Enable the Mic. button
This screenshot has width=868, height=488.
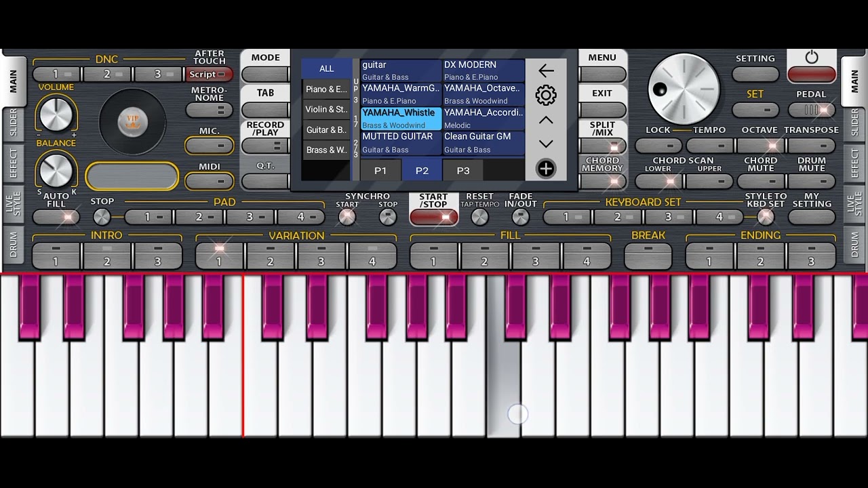210,146
